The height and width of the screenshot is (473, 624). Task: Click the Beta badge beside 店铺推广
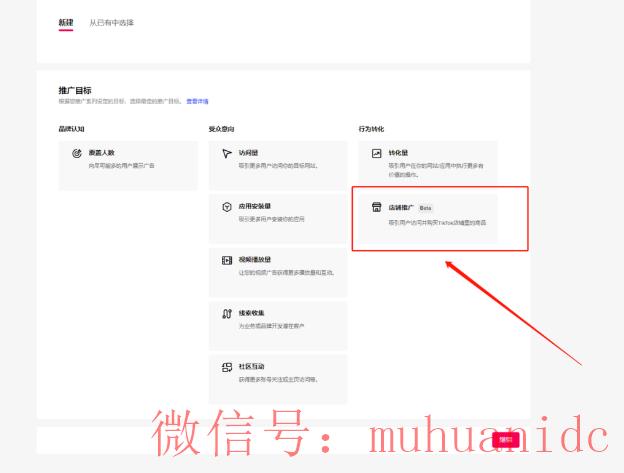(425, 208)
